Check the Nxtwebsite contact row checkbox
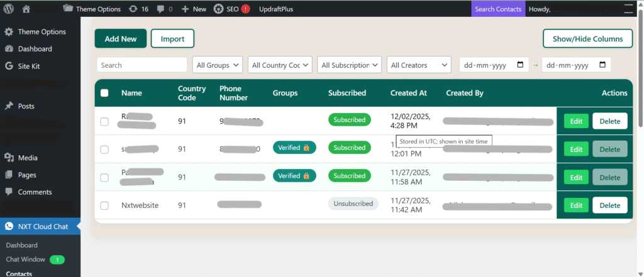 click(104, 205)
